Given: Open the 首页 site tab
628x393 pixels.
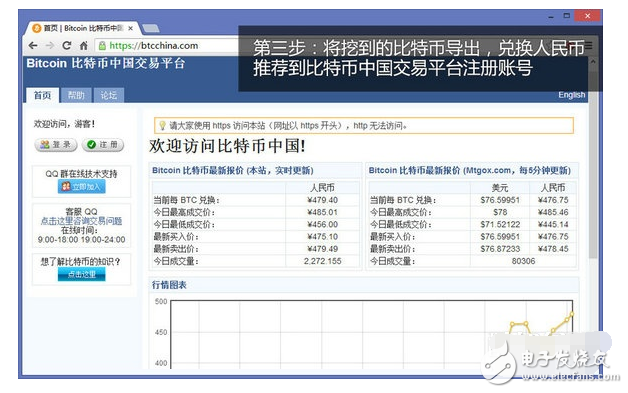Looking at the screenshot, I should [42, 95].
